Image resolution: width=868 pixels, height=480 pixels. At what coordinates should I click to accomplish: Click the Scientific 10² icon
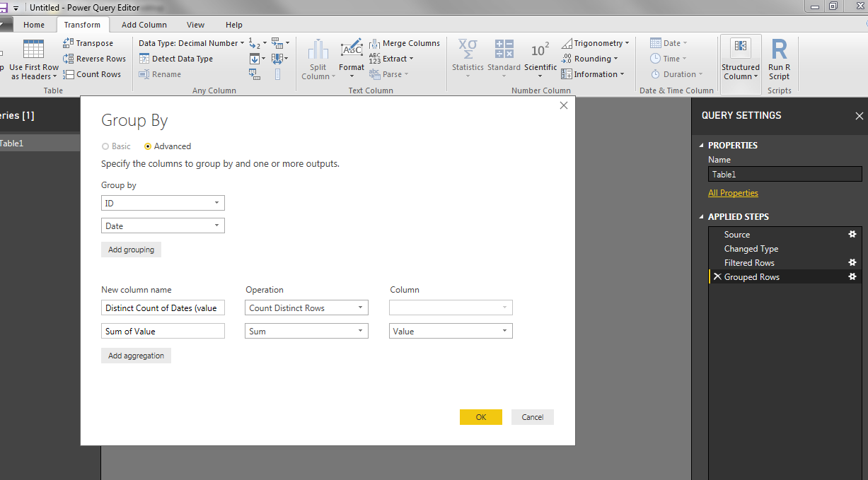point(540,49)
